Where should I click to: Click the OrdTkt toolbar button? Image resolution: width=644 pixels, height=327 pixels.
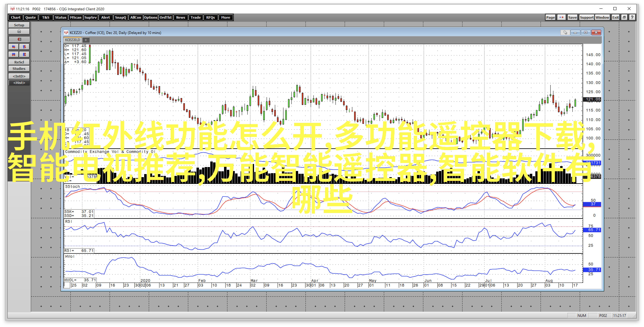(x=165, y=17)
